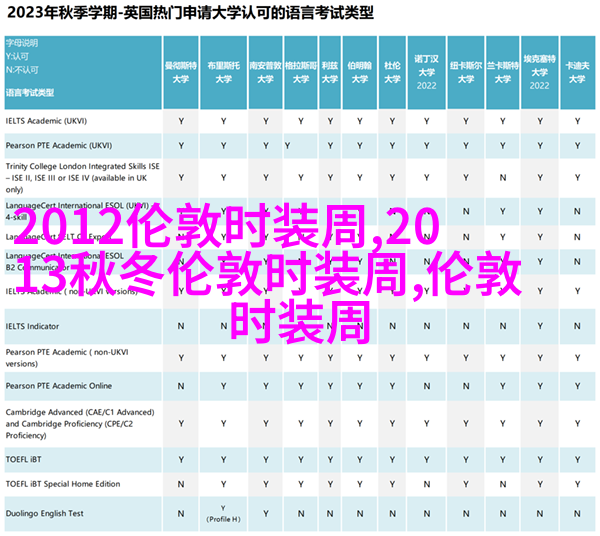
Task: Click the 'TOEFL iBT Special Home Edition' row label
Action: click(63, 484)
